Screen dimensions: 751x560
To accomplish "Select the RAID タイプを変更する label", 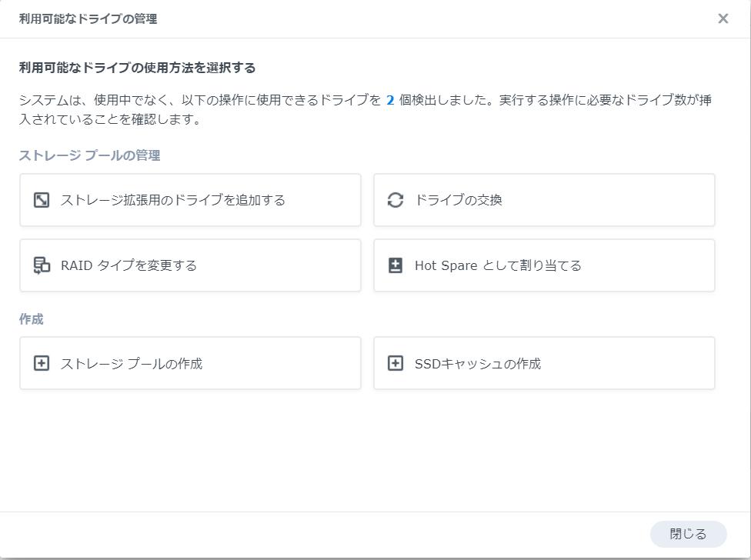I will pos(129,265).
